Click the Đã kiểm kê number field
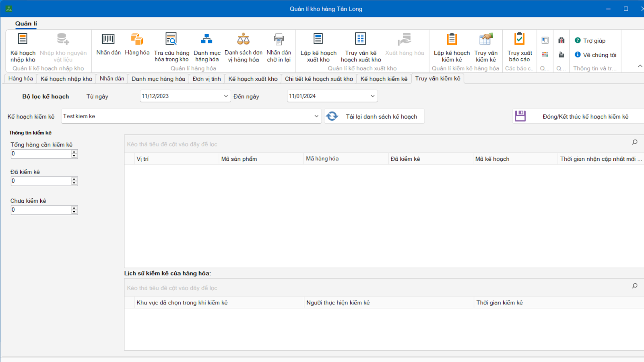Image resolution: width=644 pixels, height=362 pixels. click(x=41, y=181)
